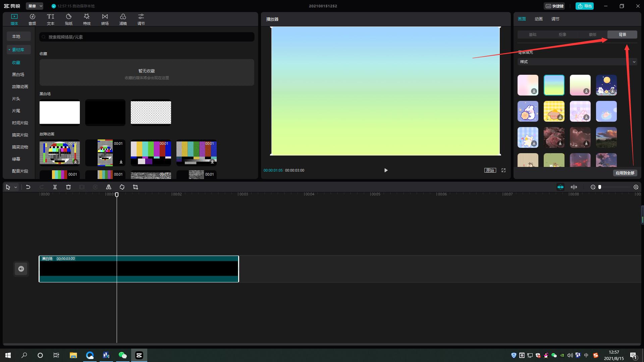The image size is (644, 362).
Task: Click the 应用到全部 button
Action: tap(625, 173)
